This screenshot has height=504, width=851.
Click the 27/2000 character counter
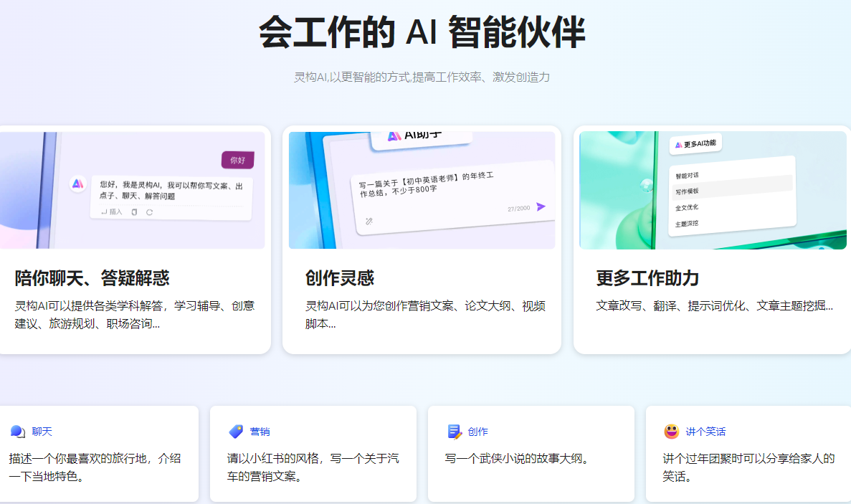pyautogui.click(x=519, y=209)
